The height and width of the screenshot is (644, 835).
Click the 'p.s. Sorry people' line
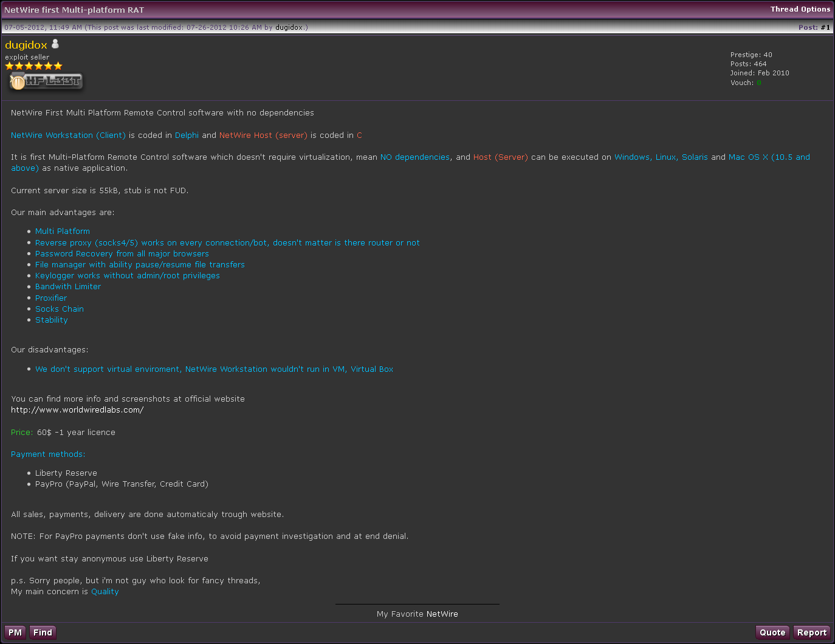point(136,581)
